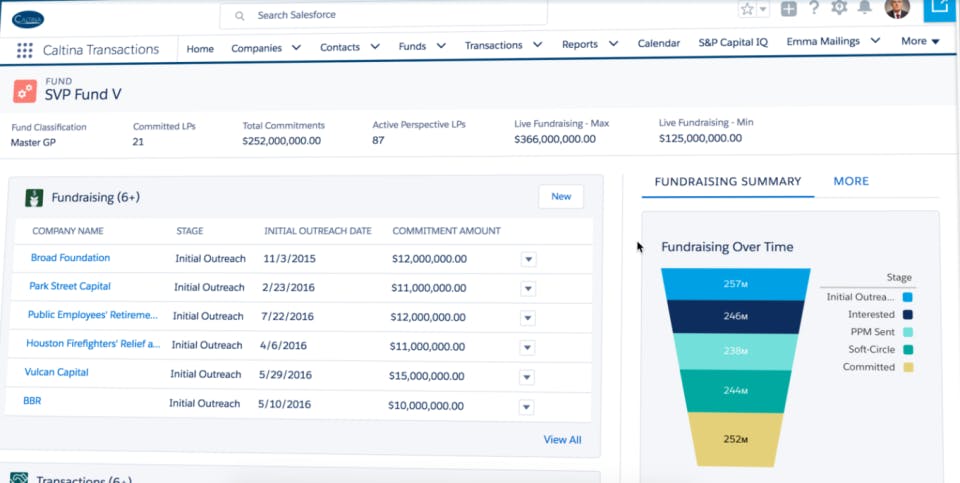Open row actions for Park Street Capital
960x483 pixels.
tap(528, 289)
